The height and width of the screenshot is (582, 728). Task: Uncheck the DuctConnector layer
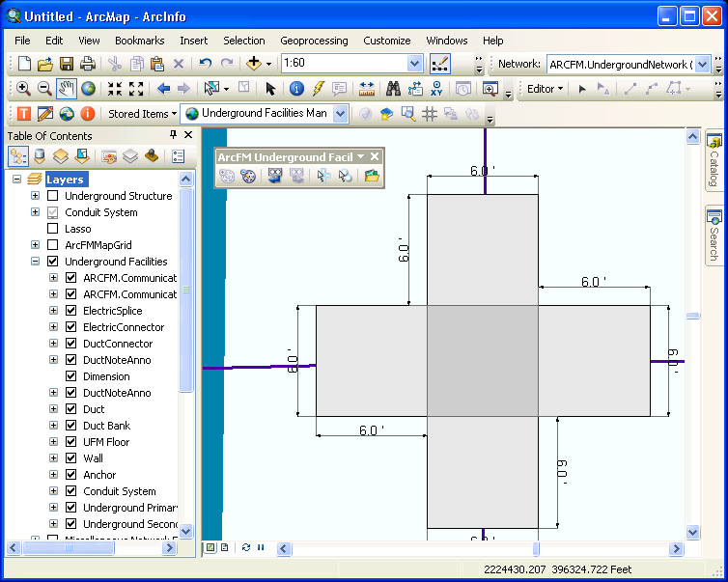tap(71, 343)
